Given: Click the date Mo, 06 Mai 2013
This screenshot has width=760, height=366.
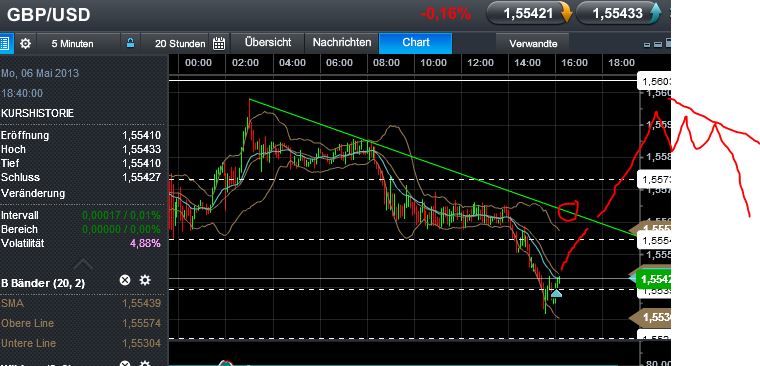Looking at the screenshot, I should pos(40,73).
